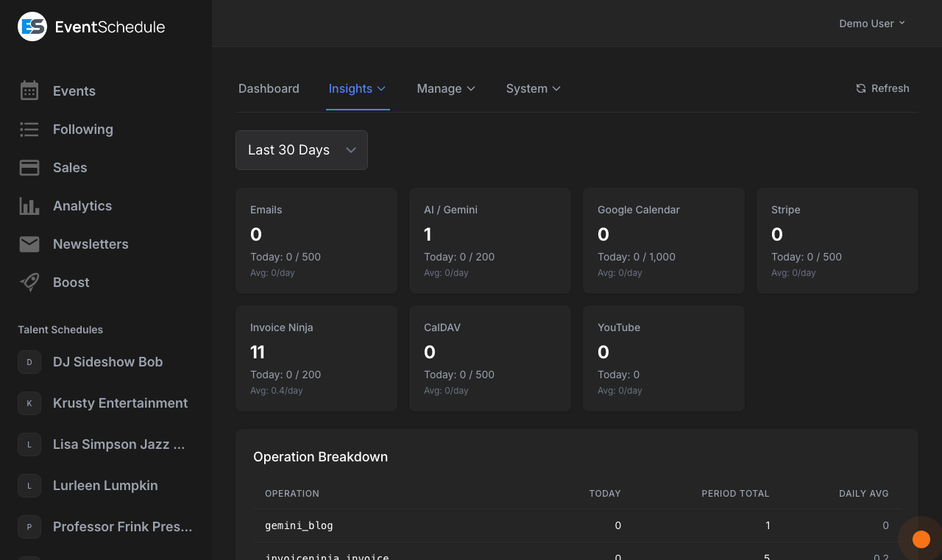Open DJ Sideshow Bob schedule
942x560 pixels.
coord(107,362)
